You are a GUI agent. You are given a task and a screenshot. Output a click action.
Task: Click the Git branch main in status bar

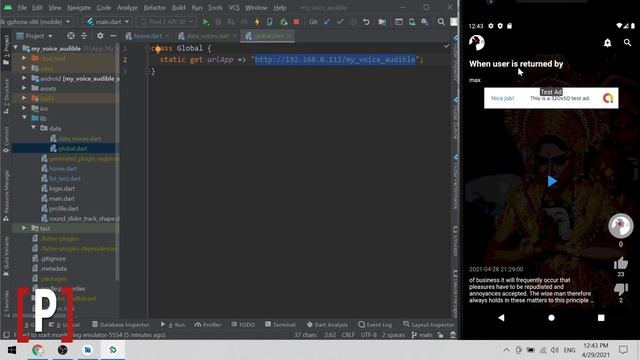[x=422, y=335]
